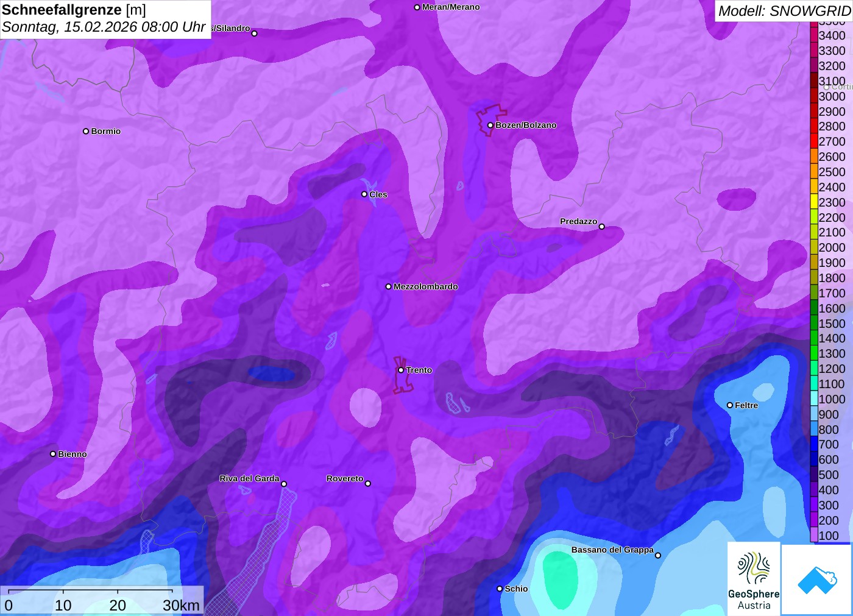Click the 30km scale bar label
This screenshot has width=853, height=616.
pyautogui.click(x=181, y=605)
